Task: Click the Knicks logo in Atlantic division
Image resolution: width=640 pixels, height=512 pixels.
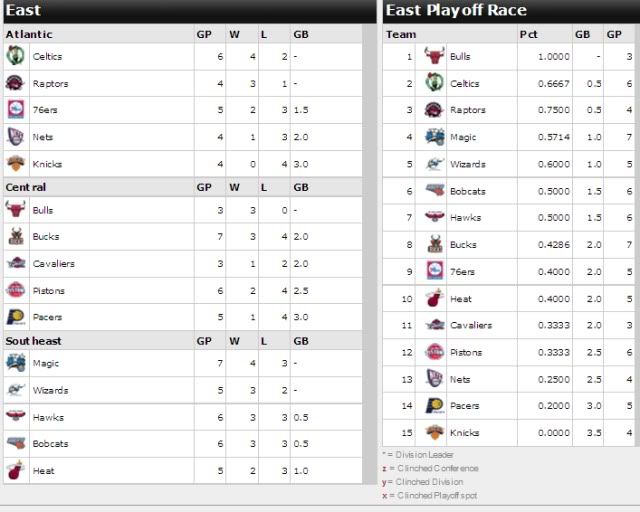Action: [16, 163]
